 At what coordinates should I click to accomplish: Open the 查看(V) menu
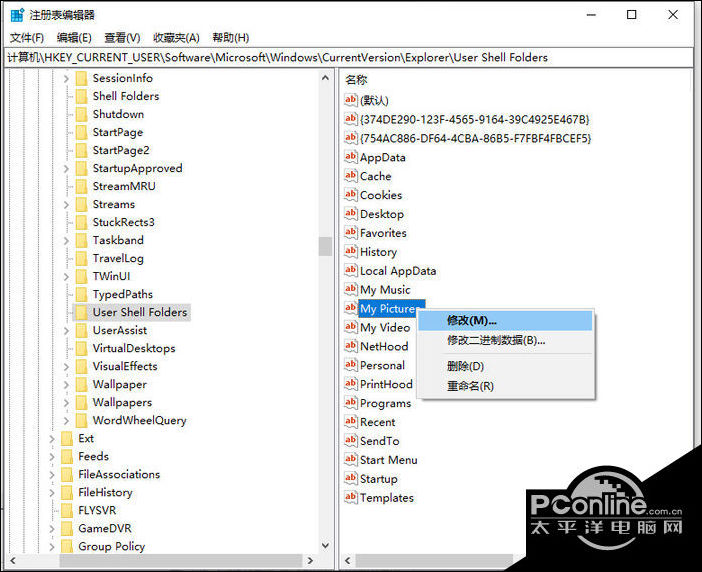pyautogui.click(x=122, y=38)
